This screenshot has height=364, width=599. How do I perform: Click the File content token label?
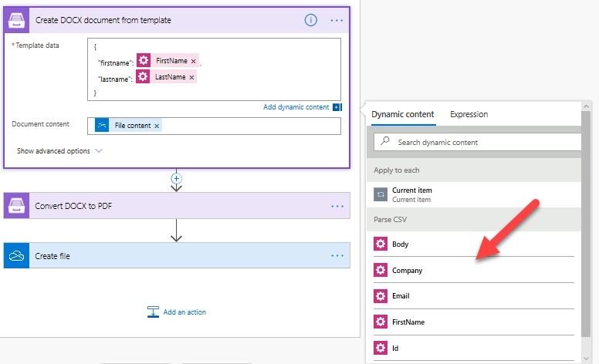coord(133,126)
